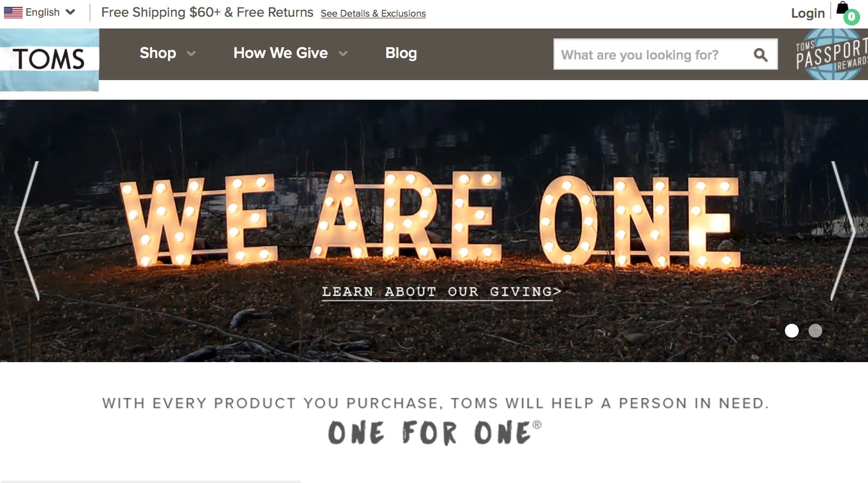The image size is (868, 483).
Task: Click the Login link
Action: tap(808, 13)
